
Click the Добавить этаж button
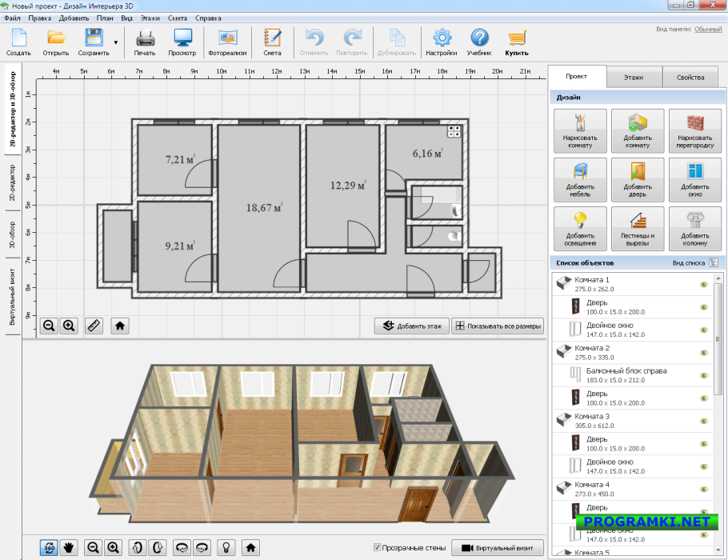[411, 326]
